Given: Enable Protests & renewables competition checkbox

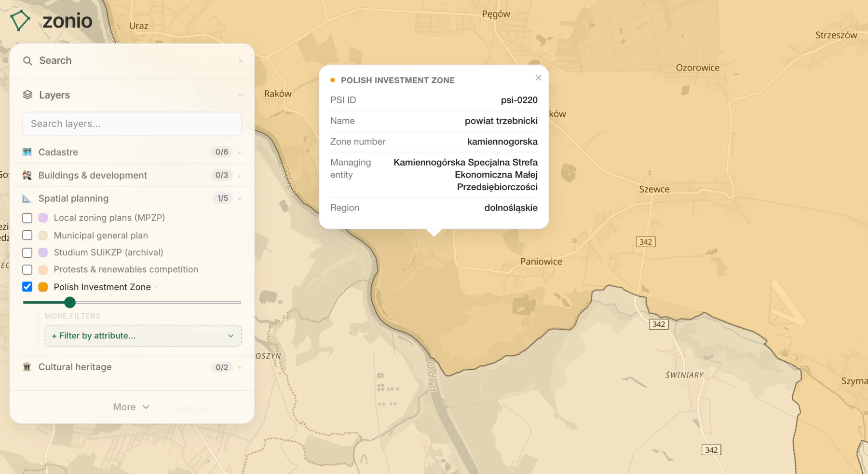Looking at the screenshot, I should [27, 269].
